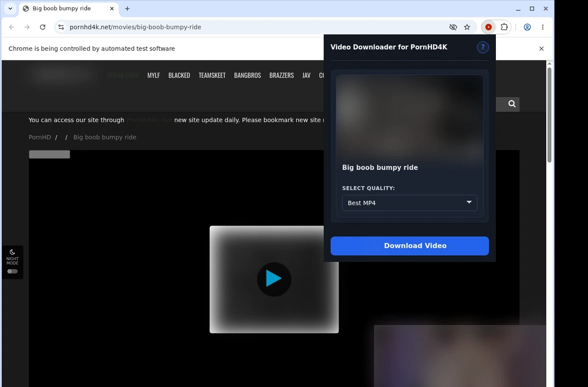The height and width of the screenshot is (387, 588).
Task: Open the video downloader extension icon
Action: pos(489,27)
